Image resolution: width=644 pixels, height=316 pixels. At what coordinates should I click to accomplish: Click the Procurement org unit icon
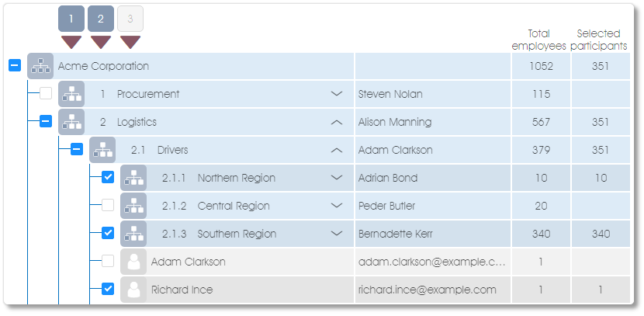point(71,94)
